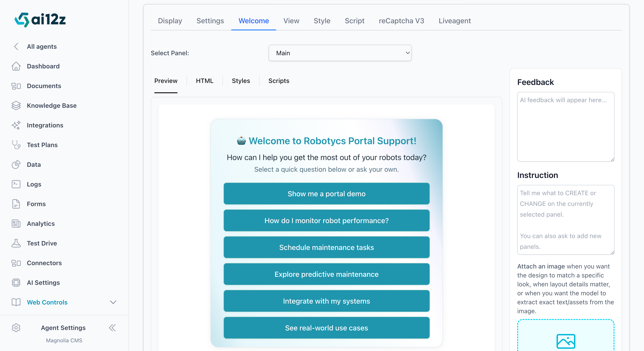644x351 pixels.
Task: Collapse the sidebar with double chevron
Action: (112, 328)
